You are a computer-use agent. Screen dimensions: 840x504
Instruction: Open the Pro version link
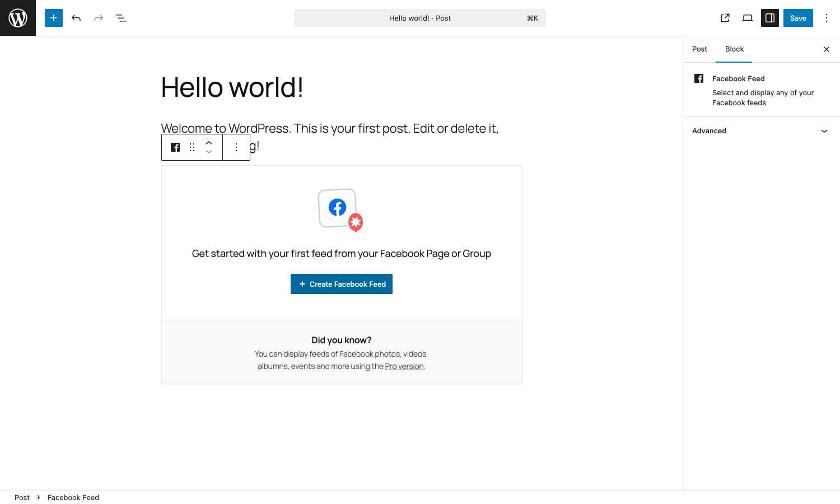tap(404, 366)
